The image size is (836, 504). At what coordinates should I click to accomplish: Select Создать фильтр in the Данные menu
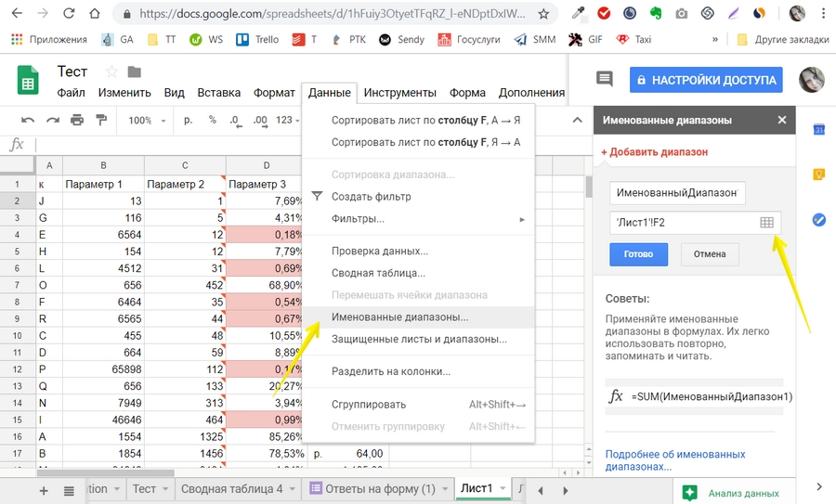tap(371, 197)
